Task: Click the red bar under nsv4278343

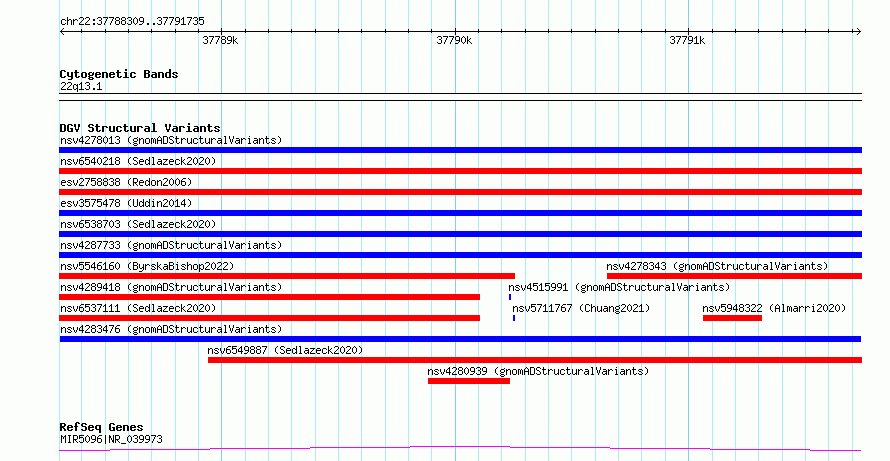Action: point(734,276)
